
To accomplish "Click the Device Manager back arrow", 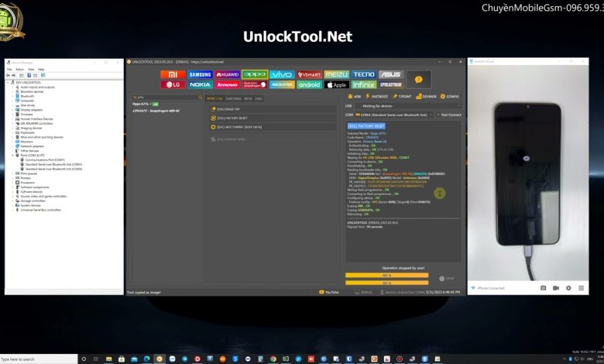I will click(8, 75).
